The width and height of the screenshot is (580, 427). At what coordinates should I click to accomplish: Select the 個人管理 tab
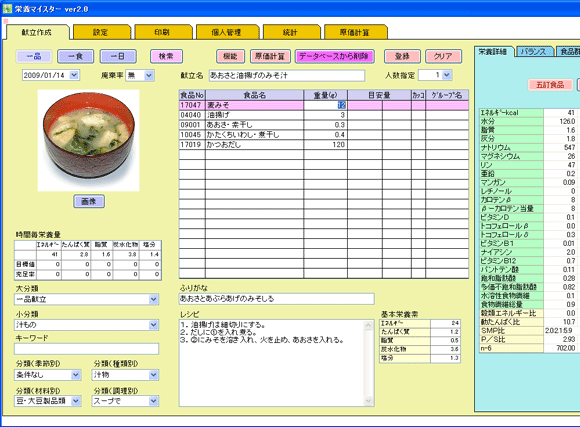[227, 33]
